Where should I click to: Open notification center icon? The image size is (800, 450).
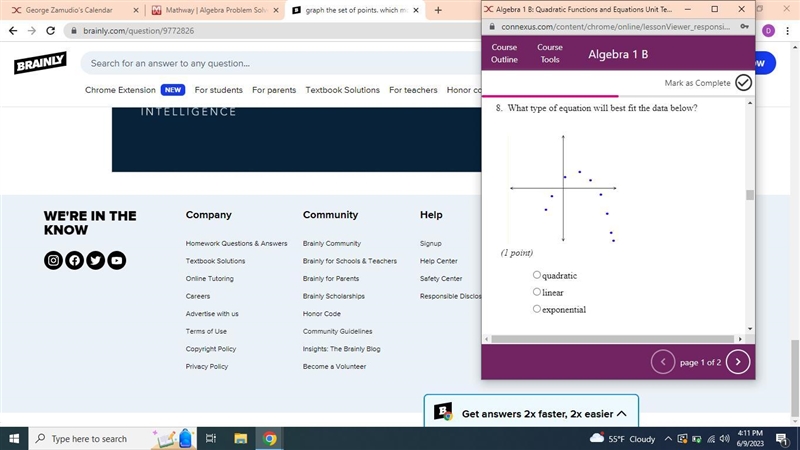(782, 439)
